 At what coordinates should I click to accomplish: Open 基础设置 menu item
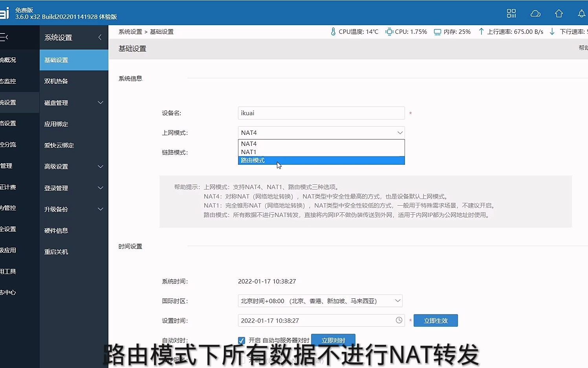click(x=74, y=60)
